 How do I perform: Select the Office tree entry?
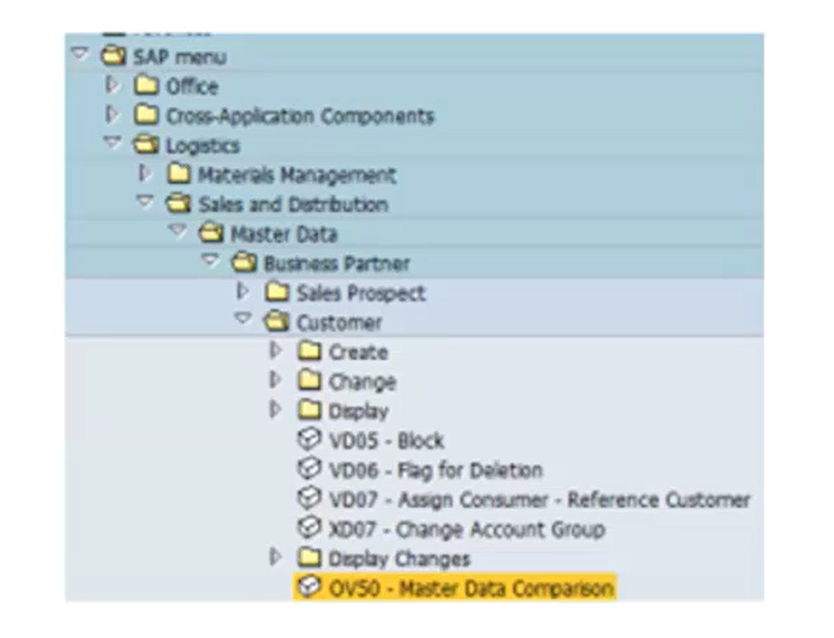193,86
